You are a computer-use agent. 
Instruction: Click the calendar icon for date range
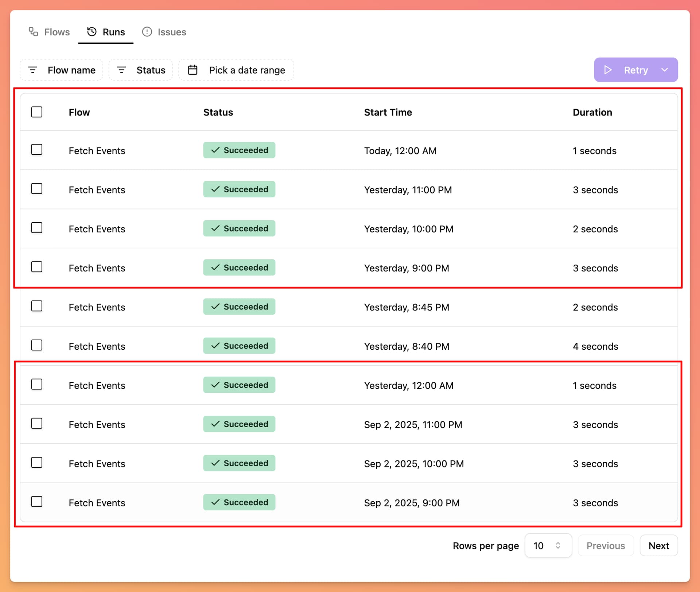(192, 70)
